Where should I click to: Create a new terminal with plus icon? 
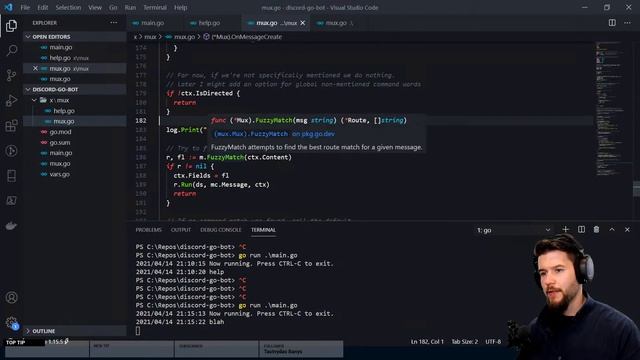[x=565, y=229]
